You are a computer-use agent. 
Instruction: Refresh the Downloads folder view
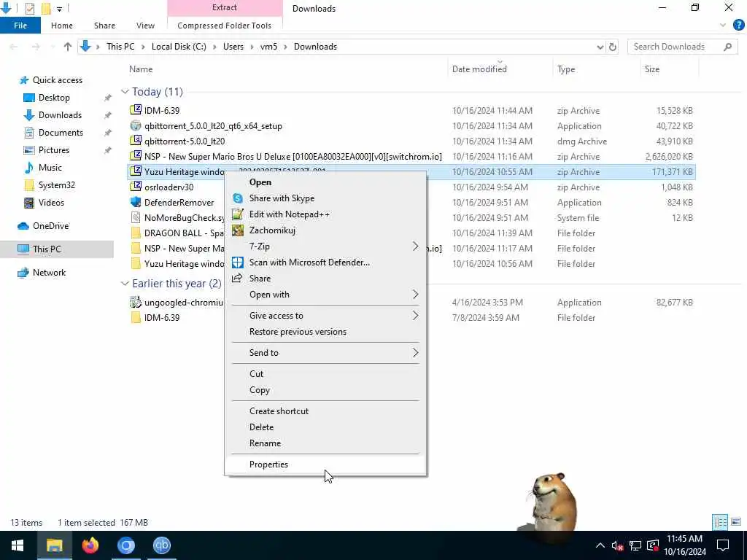(x=613, y=47)
